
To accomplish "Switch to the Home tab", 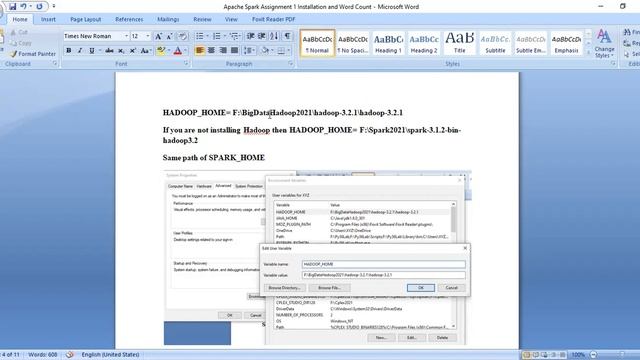I will click(x=20, y=19).
